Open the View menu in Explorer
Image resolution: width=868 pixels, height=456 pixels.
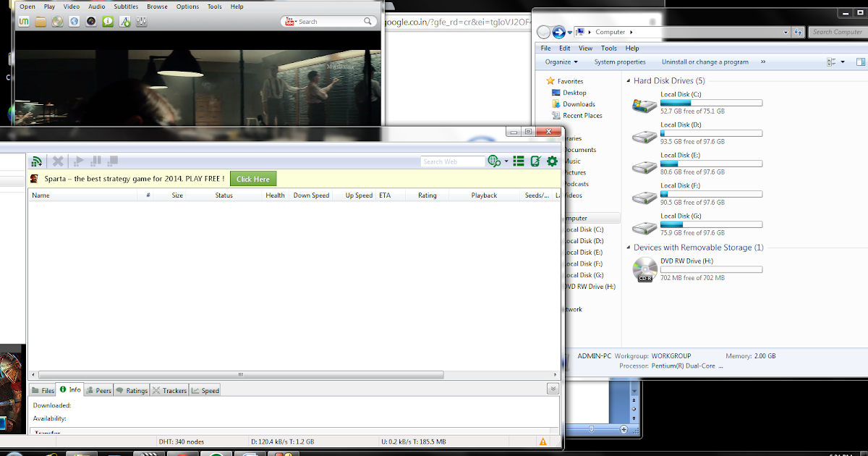coord(585,48)
